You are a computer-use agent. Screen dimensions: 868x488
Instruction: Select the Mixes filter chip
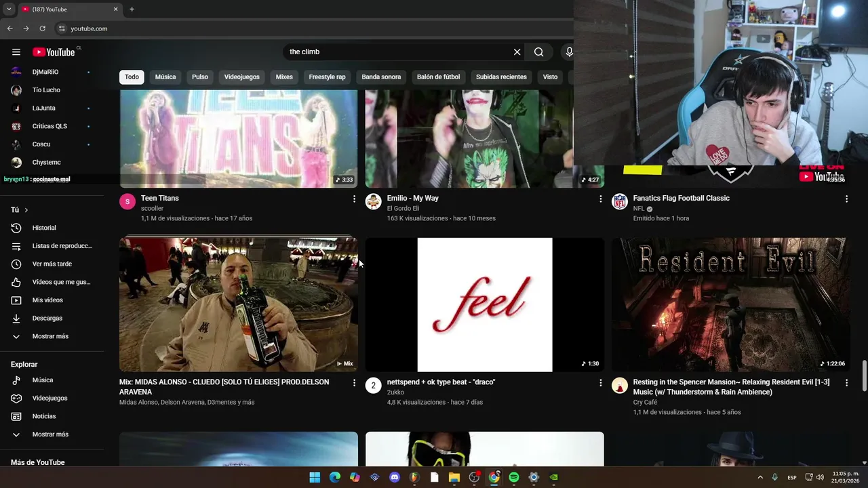point(284,77)
